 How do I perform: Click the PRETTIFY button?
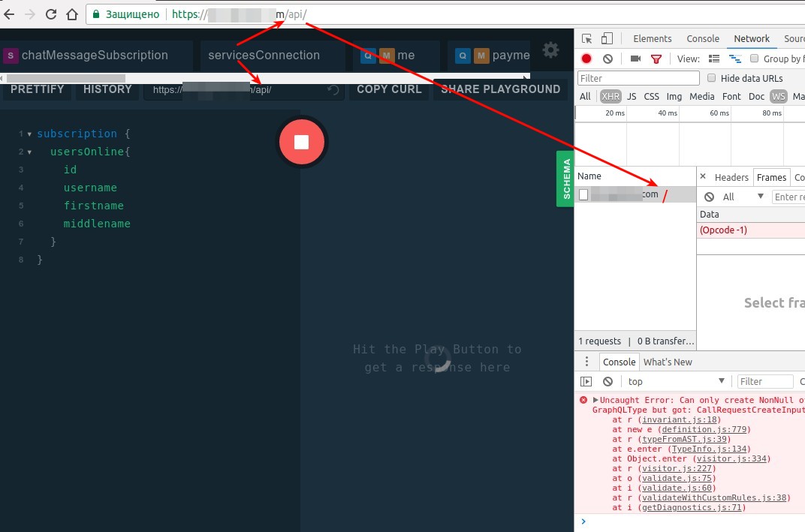pyautogui.click(x=38, y=89)
